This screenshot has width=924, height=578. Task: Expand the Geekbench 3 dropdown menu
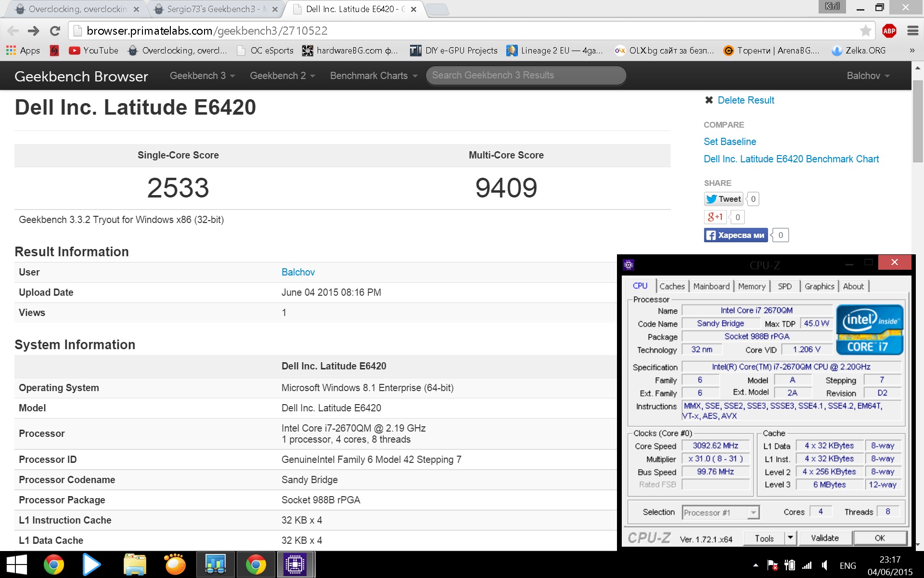(x=202, y=76)
